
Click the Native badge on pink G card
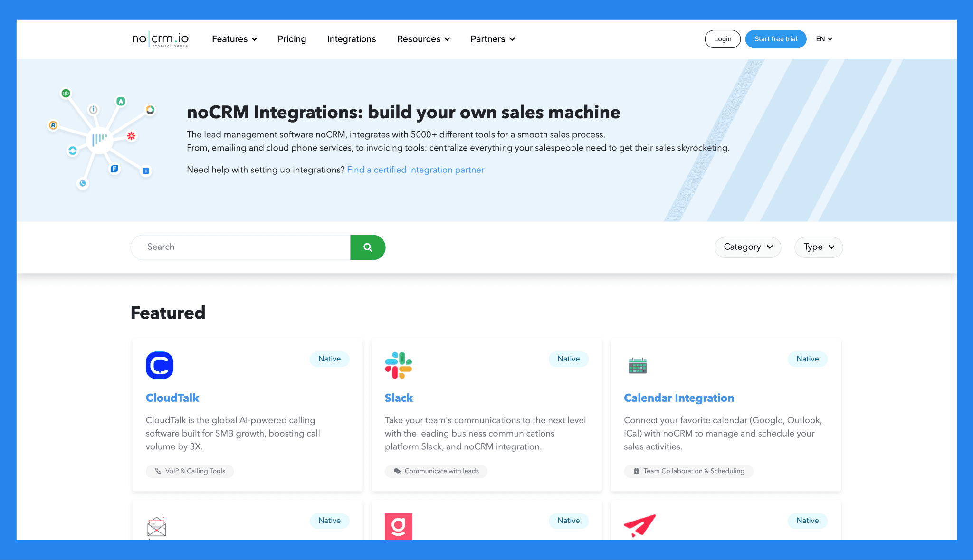pyautogui.click(x=569, y=521)
